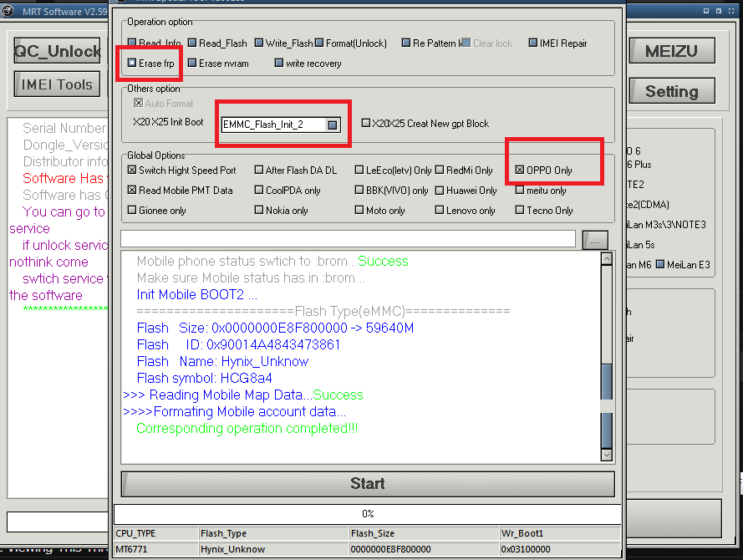Viewport: 743px width, 560px height.
Task: Click 'Reading Mobile Map Data...Success' log line
Action: pos(243,395)
